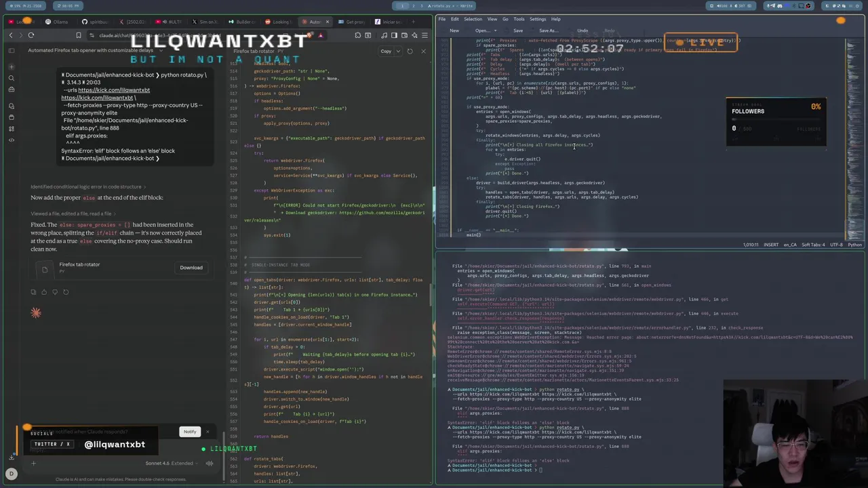The image size is (868, 488).
Task: Open the Edit menu in KWrite
Action: tap(455, 19)
